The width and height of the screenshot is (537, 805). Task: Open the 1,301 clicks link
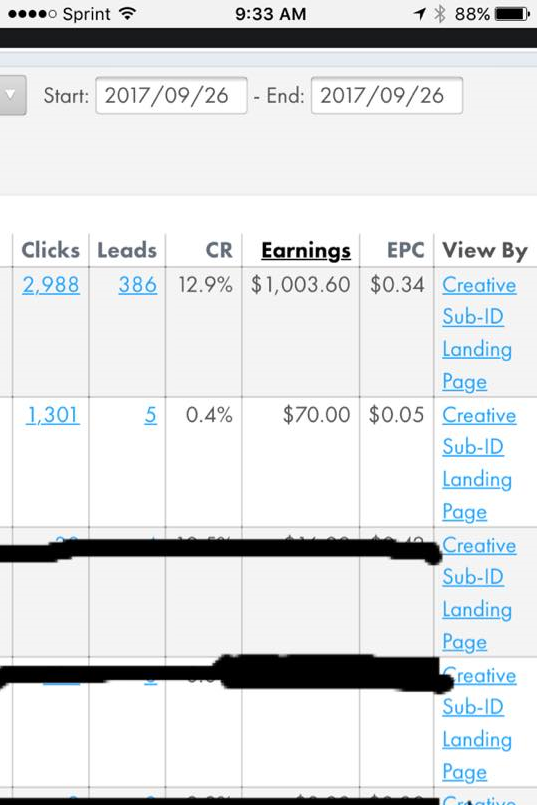coord(52,415)
